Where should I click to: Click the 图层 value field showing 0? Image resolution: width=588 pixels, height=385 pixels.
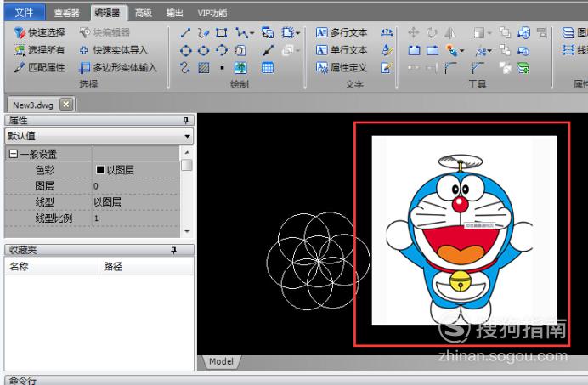pos(136,186)
